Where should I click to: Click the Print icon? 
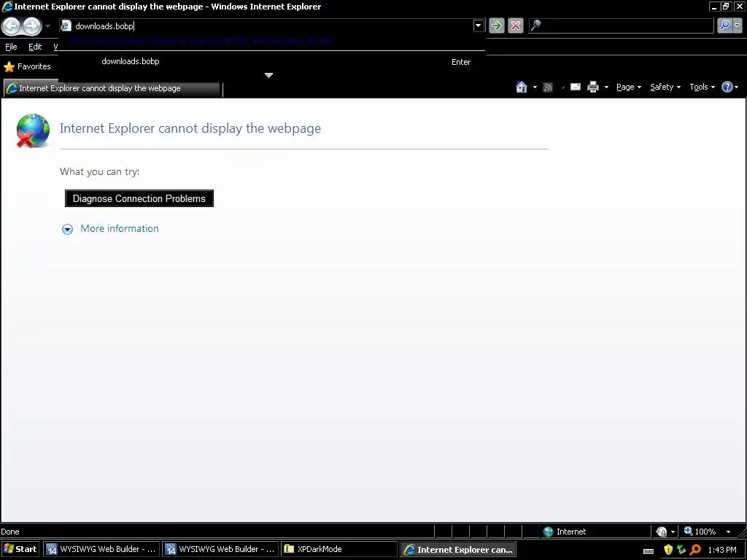click(x=592, y=87)
